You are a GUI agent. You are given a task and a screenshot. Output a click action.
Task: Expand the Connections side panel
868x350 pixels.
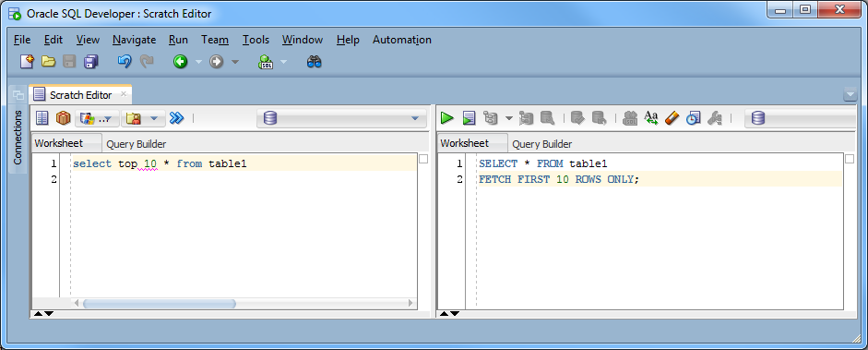(18, 138)
